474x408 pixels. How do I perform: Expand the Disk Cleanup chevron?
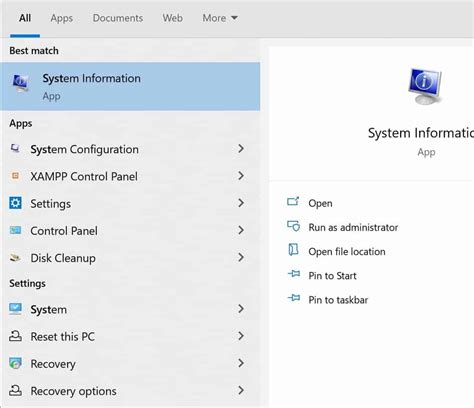[241, 257]
